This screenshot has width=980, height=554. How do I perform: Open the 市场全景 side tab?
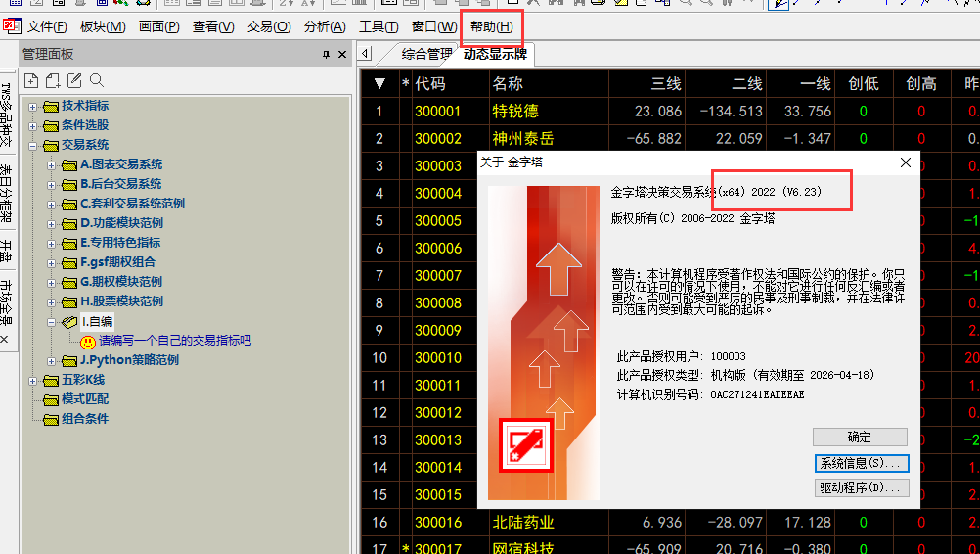(6, 302)
